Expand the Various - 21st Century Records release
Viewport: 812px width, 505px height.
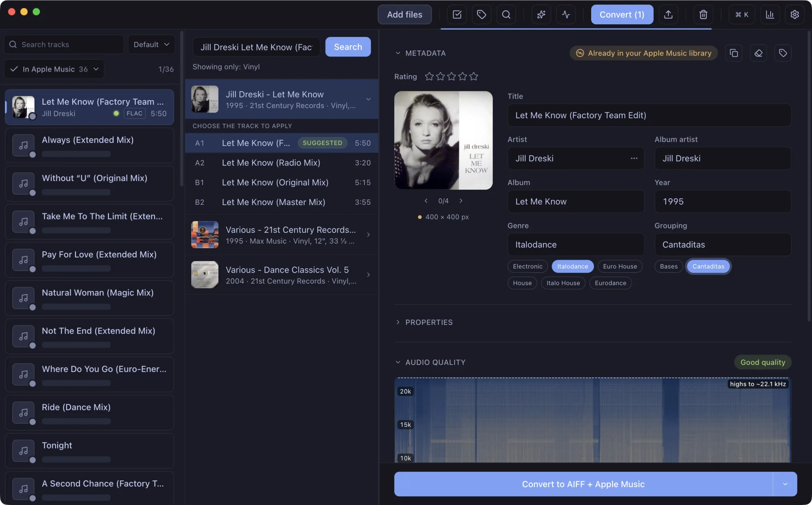point(368,235)
